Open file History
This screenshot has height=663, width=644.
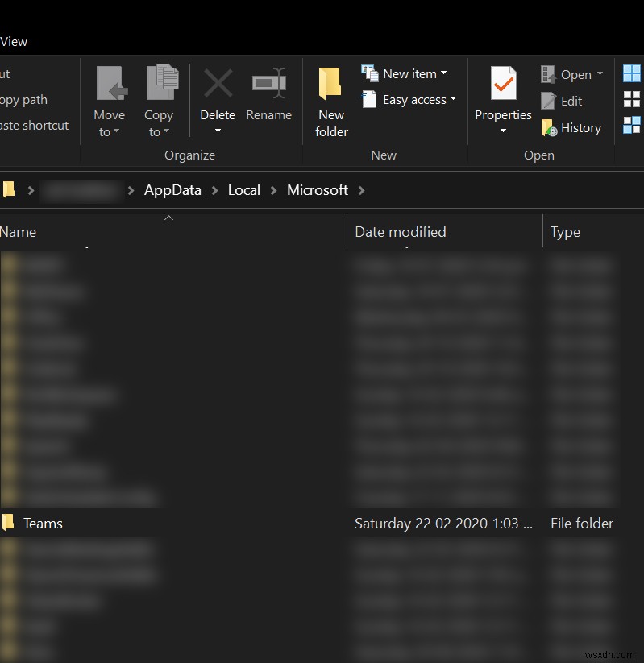tap(571, 128)
